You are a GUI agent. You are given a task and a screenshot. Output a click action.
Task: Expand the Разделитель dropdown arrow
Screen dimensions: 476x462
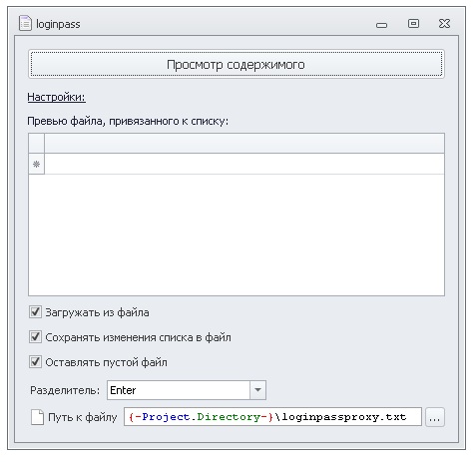(257, 390)
